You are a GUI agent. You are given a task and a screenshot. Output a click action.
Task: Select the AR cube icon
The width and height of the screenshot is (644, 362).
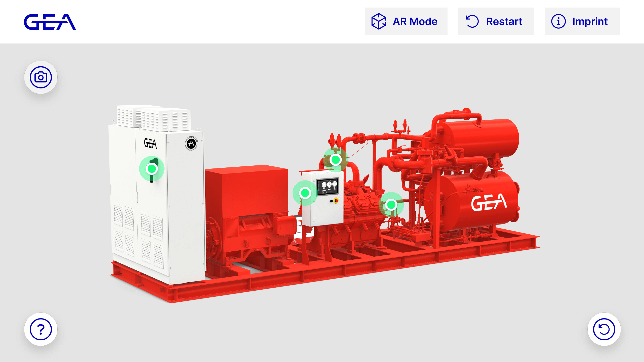click(379, 21)
